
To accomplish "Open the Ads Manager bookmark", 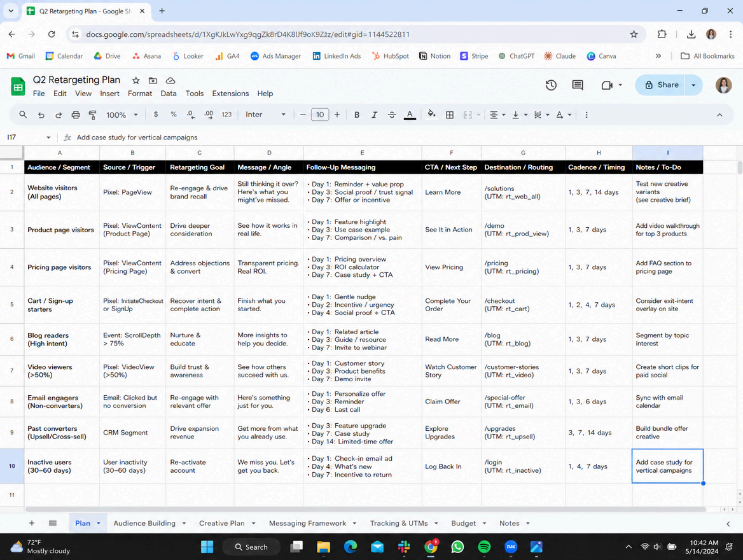I will 276,56.
